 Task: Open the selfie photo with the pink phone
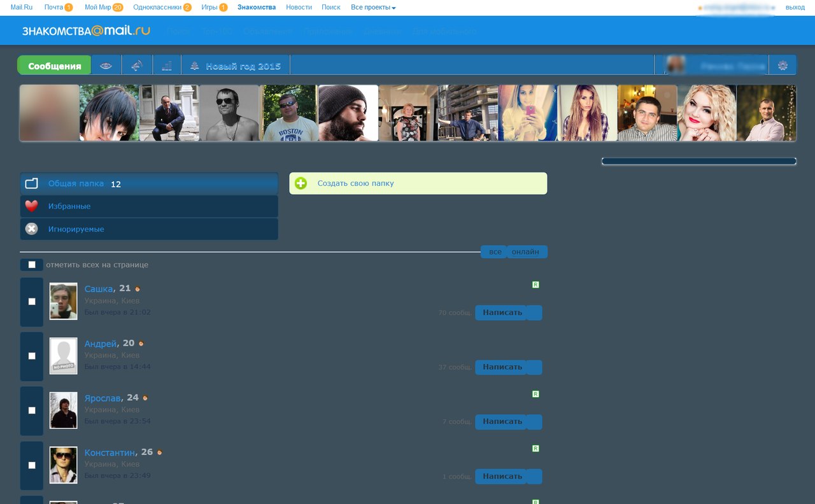point(528,113)
